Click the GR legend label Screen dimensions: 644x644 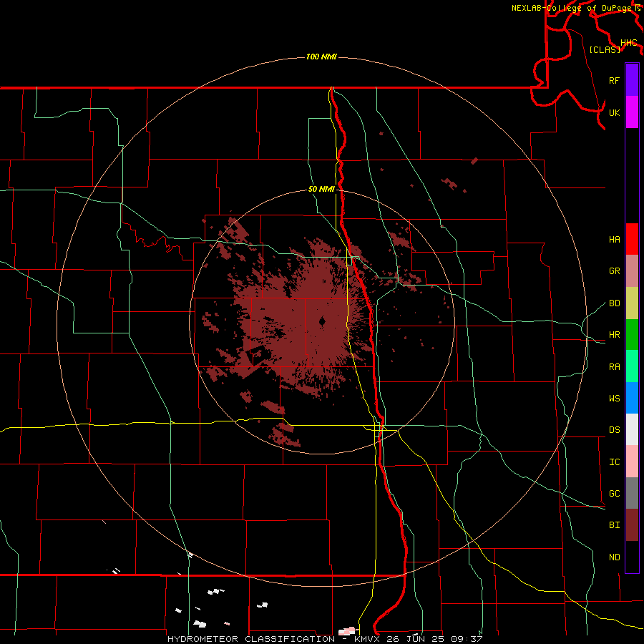click(x=614, y=271)
